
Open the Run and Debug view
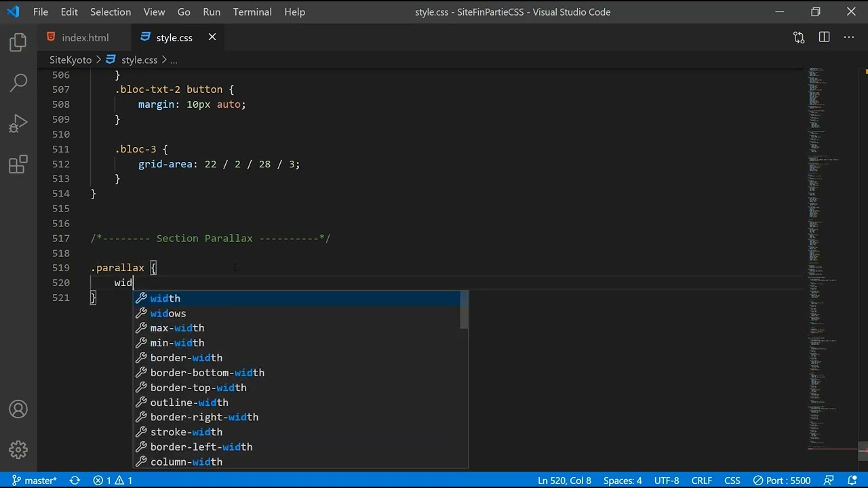(18, 123)
